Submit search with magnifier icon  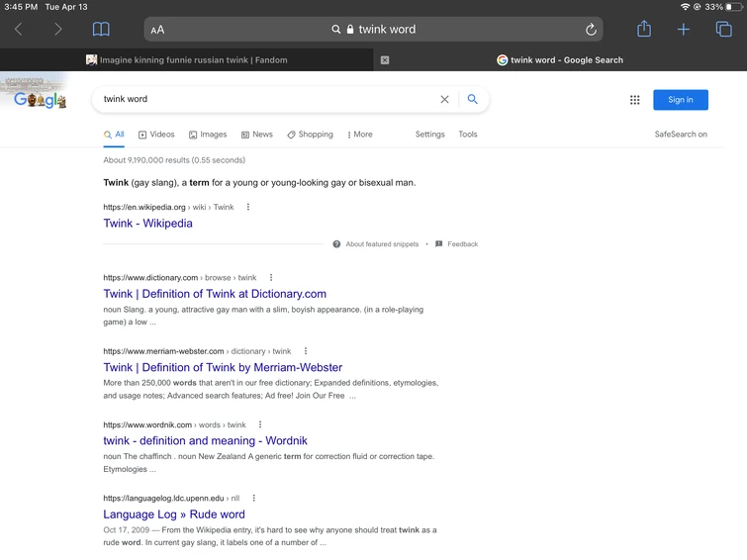472,99
